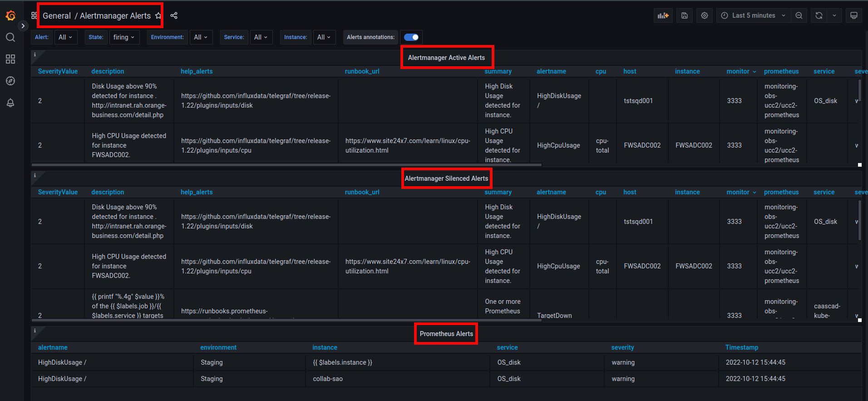Screen dimensions: 868x401
Task: Open the Search dashboards icon
Action: [10, 37]
